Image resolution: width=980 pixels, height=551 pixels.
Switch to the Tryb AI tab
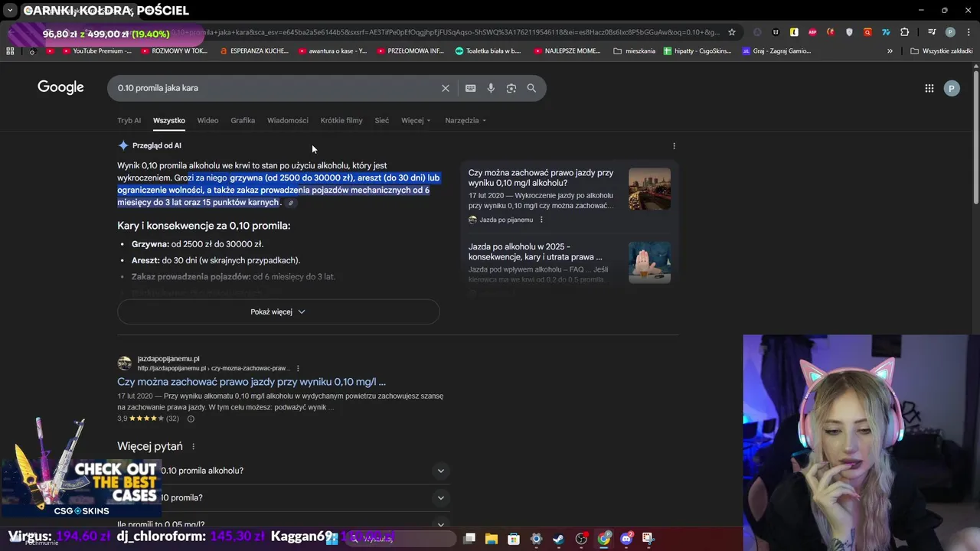point(129,120)
